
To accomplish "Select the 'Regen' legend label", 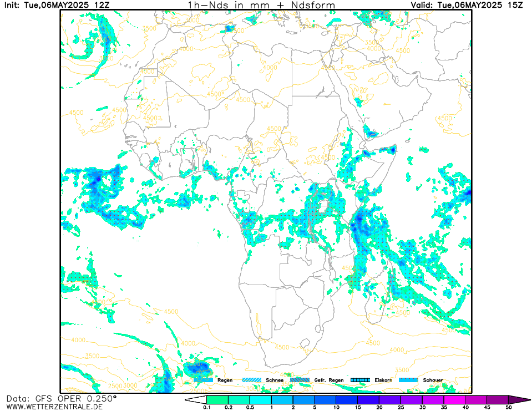I will (225, 380).
